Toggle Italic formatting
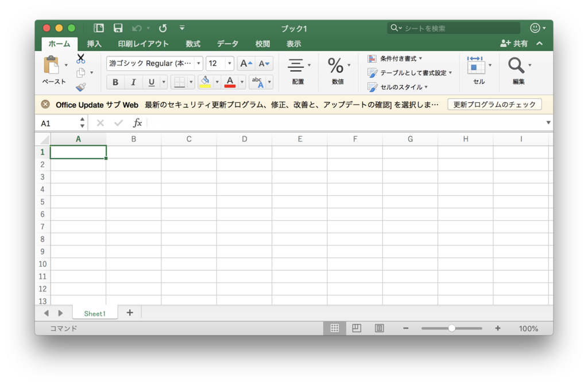 pos(133,82)
